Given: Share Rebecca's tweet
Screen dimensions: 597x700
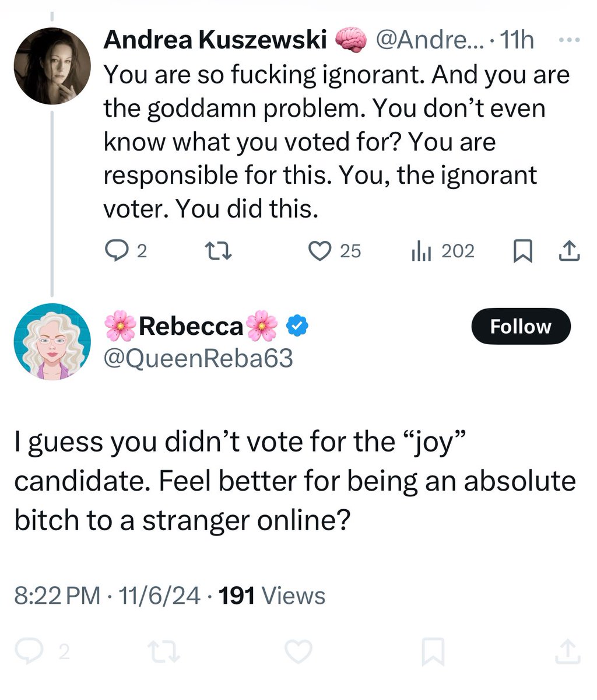Looking at the screenshot, I should pyautogui.click(x=567, y=651).
